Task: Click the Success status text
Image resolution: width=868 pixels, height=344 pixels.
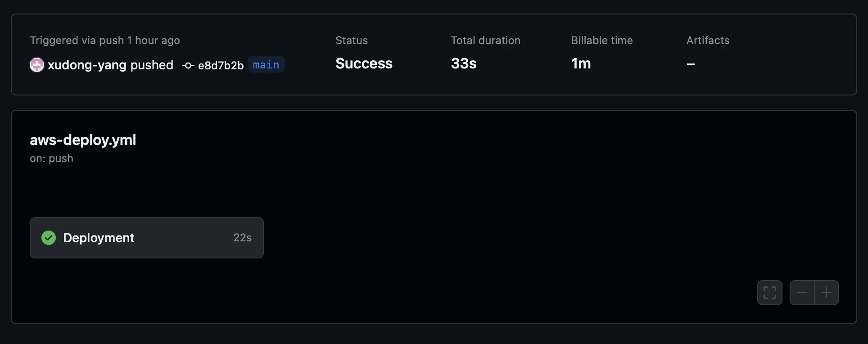Action: point(363,63)
